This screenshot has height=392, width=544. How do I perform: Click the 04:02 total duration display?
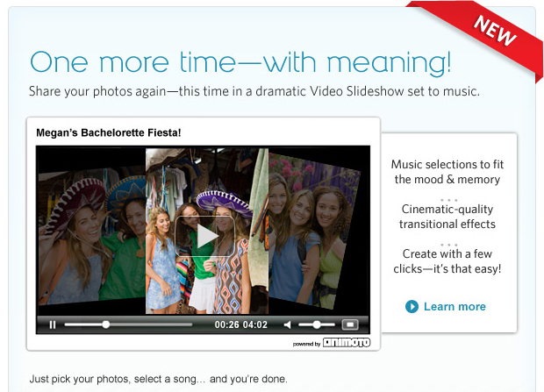coord(255,324)
